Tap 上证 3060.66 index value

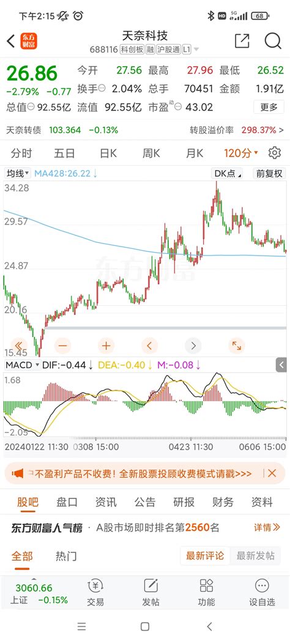tap(34, 588)
